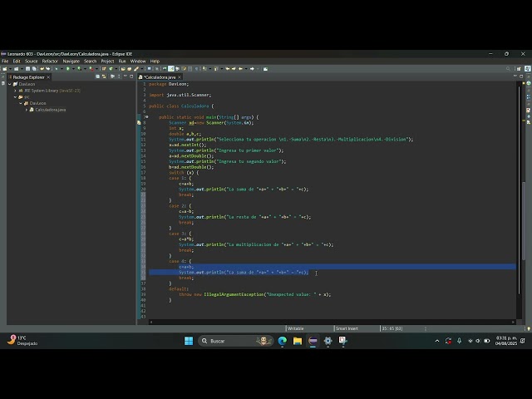Open the Navigate menu
The width and height of the screenshot is (532, 399).
pyautogui.click(x=71, y=62)
